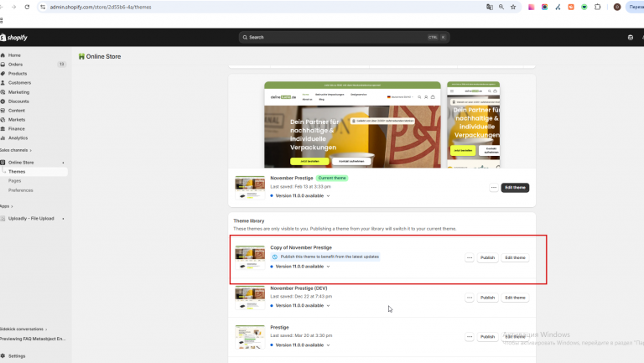Click the Orders count badge 13
This screenshot has height=363, width=644.
(x=61, y=65)
